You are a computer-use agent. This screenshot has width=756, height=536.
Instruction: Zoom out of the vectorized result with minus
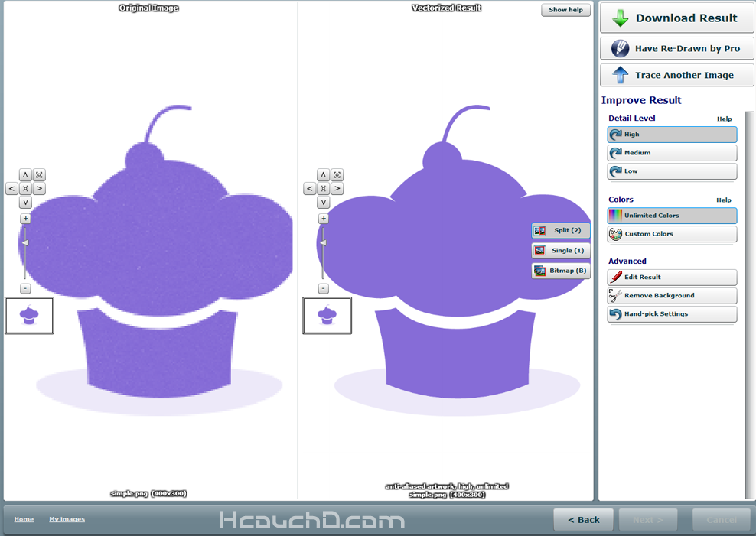coord(324,288)
